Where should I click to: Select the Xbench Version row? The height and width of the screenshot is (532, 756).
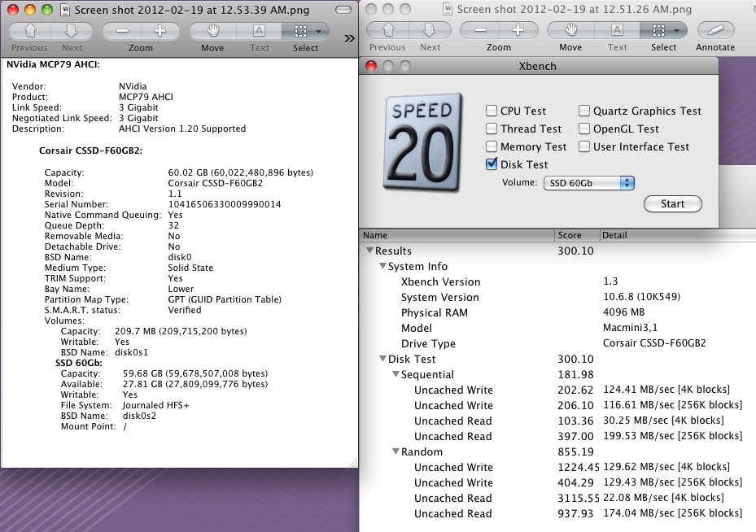(557, 281)
